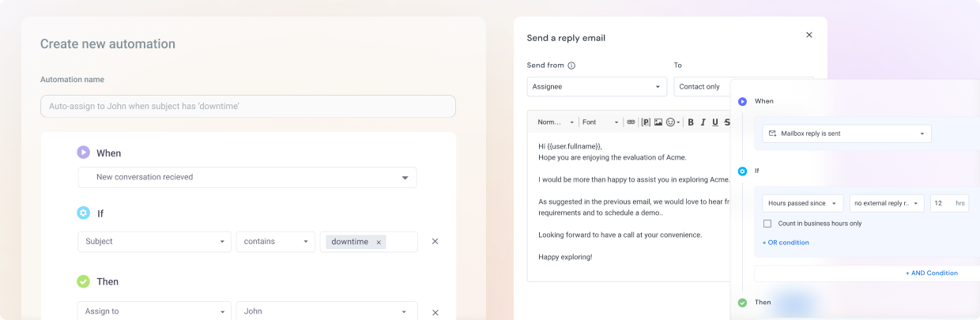
Task: Click the insert image icon
Action: [658, 122]
